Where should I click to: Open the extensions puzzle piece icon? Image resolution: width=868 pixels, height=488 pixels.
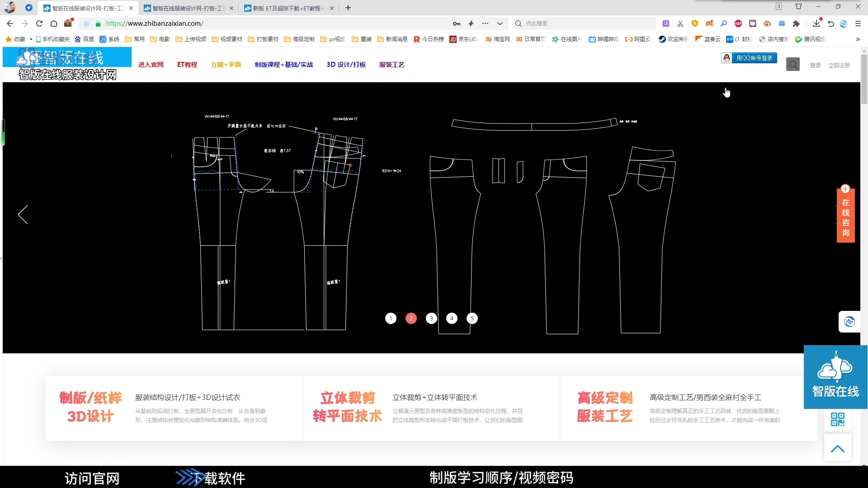point(796,23)
